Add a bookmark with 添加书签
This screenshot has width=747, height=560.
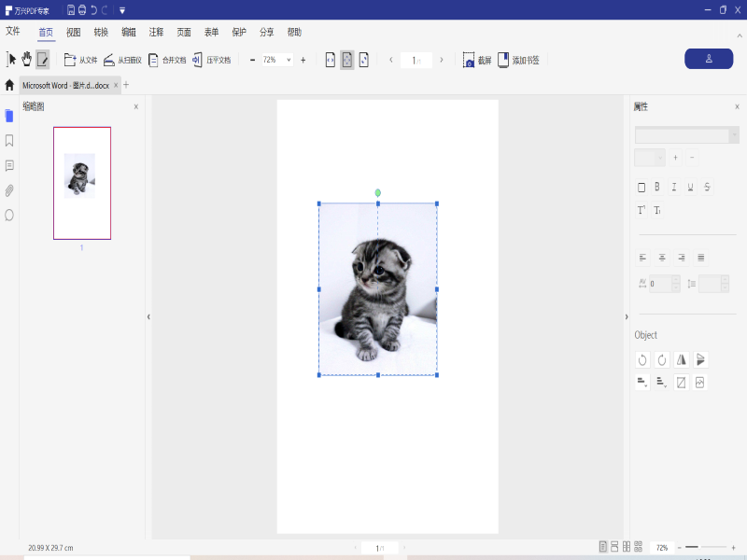tap(518, 60)
